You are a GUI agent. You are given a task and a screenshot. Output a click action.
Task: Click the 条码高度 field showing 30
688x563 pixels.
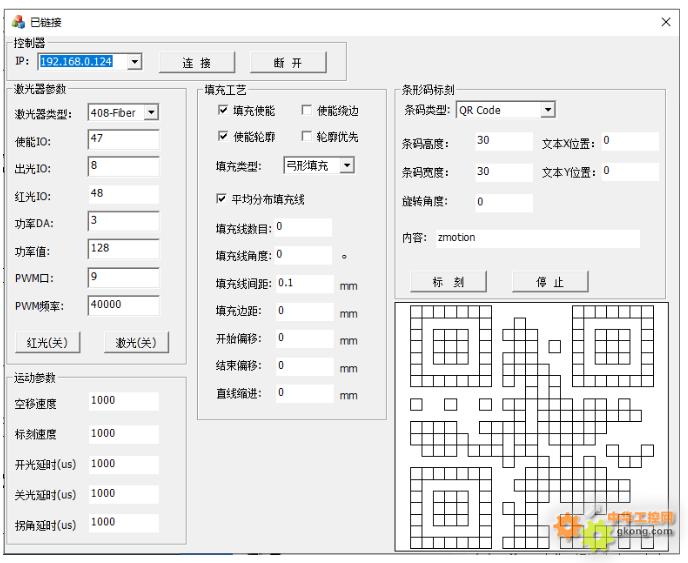(x=504, y=141)
